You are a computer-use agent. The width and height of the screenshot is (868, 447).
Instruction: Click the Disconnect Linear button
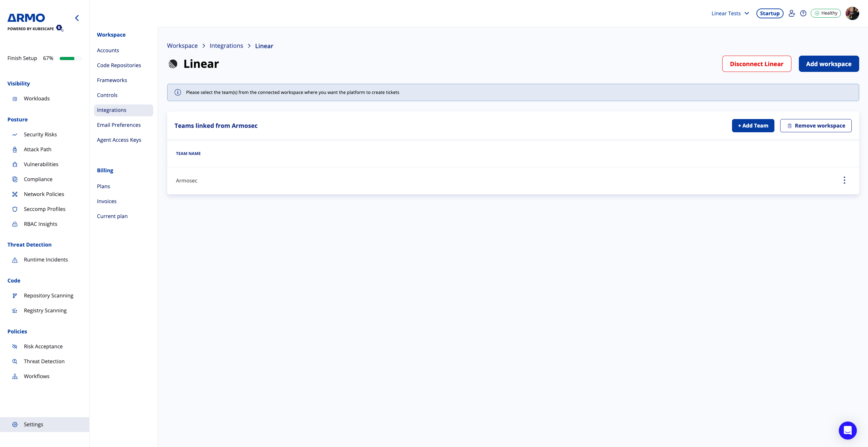point(756,64)
